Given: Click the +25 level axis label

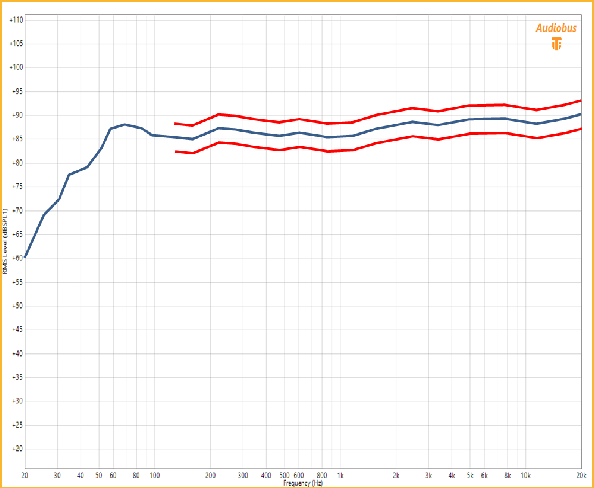Looking at the screenshot, I should click(19, 425).
